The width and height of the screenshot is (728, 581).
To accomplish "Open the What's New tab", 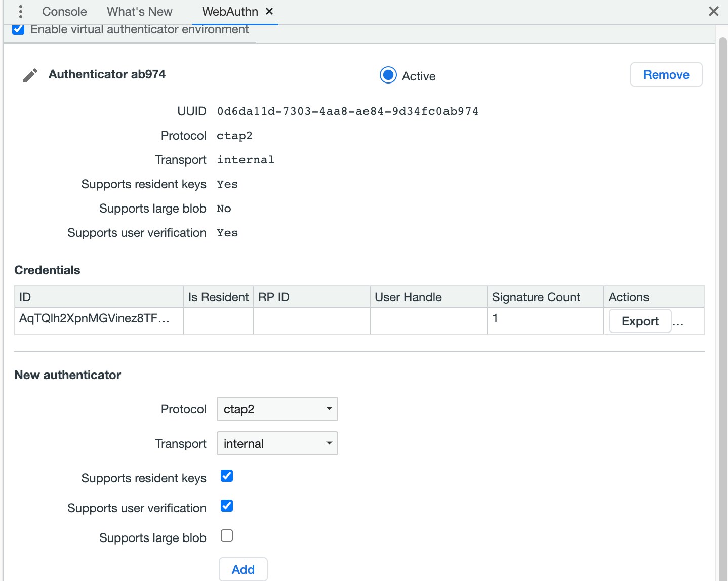I will pyautogui.click(x=140, y=12).
